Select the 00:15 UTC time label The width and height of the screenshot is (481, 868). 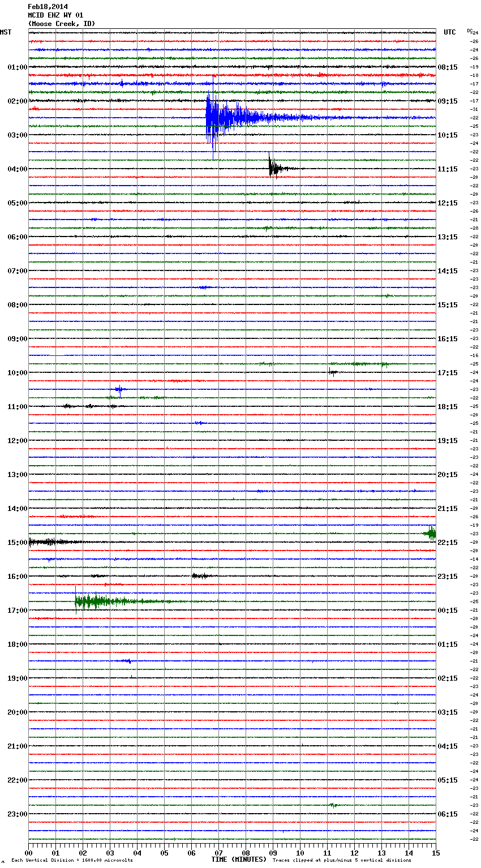point(448,611)
